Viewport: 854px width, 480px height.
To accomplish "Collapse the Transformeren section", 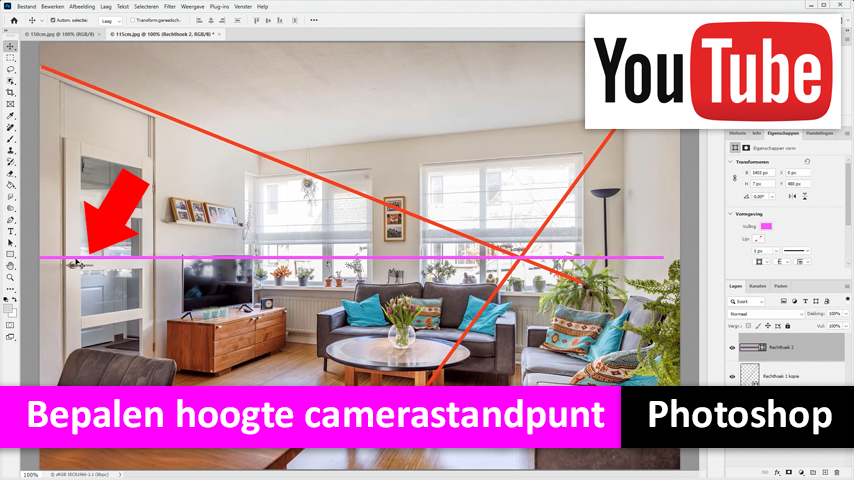I will (730, 161).
